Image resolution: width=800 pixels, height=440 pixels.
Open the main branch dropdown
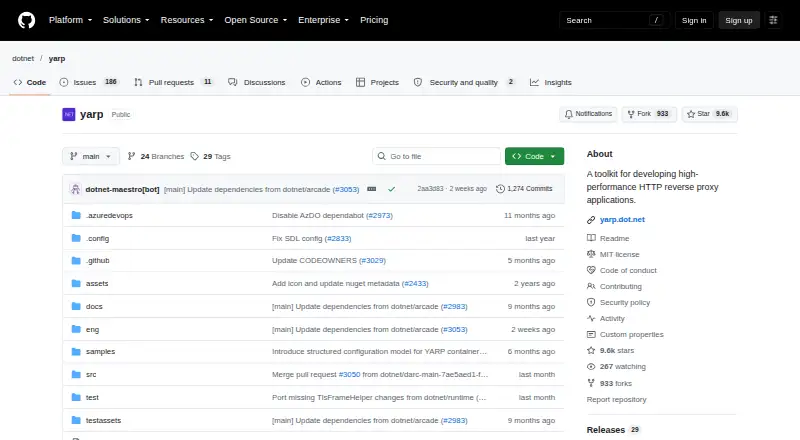click(x=91, y=156)
